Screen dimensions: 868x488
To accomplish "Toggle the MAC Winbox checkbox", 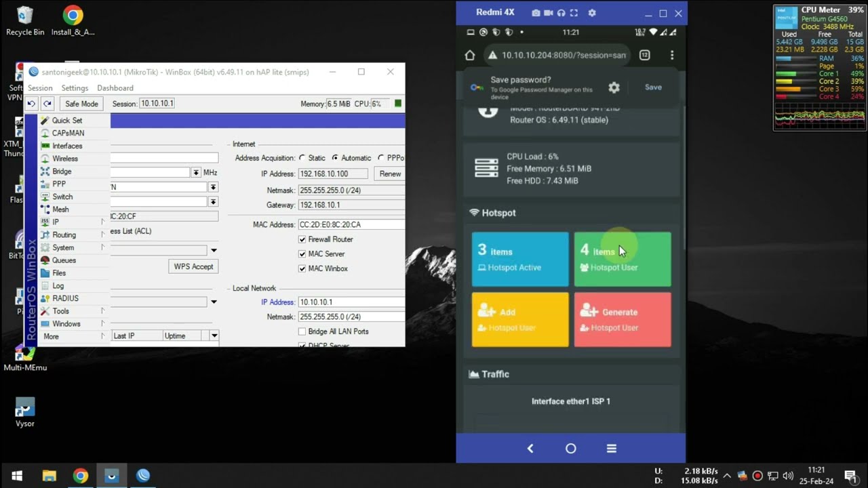I will pos(302,268).
